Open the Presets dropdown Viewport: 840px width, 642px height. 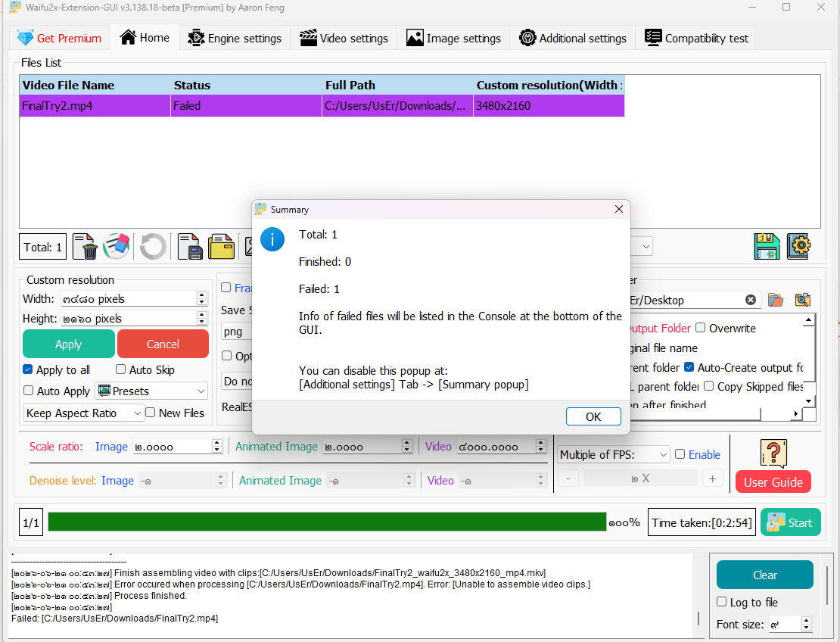[x=151, y=391]
